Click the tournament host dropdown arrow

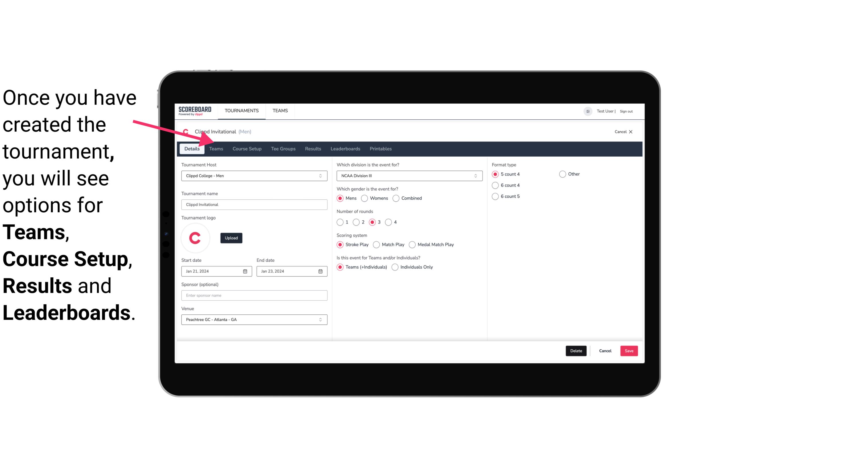[321, 176]
